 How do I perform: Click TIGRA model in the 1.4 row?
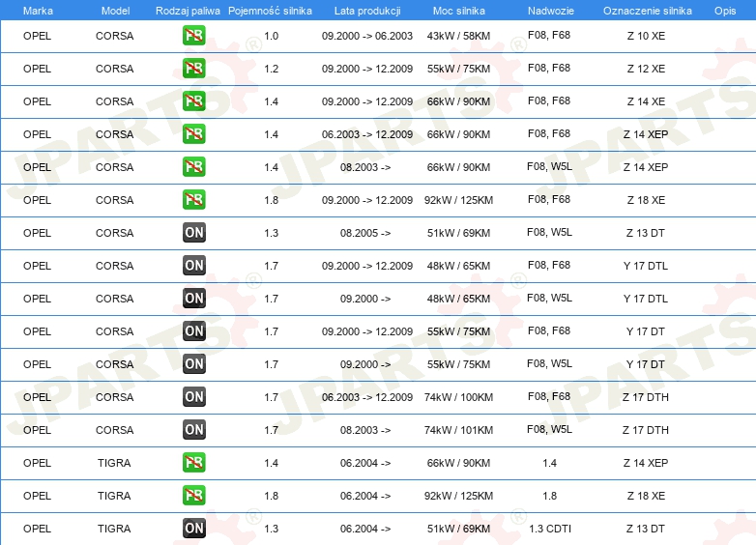tap(114, 463)
